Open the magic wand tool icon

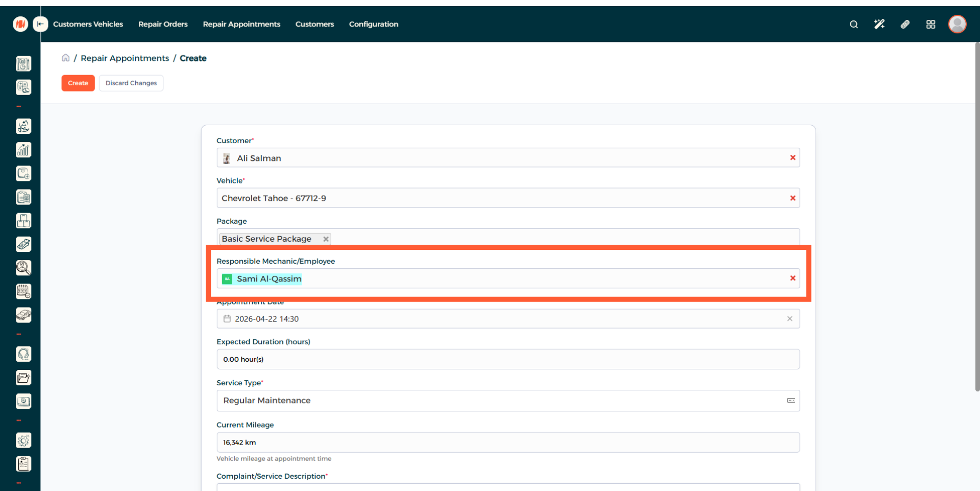pyautogui.click(x=879, y=25)
